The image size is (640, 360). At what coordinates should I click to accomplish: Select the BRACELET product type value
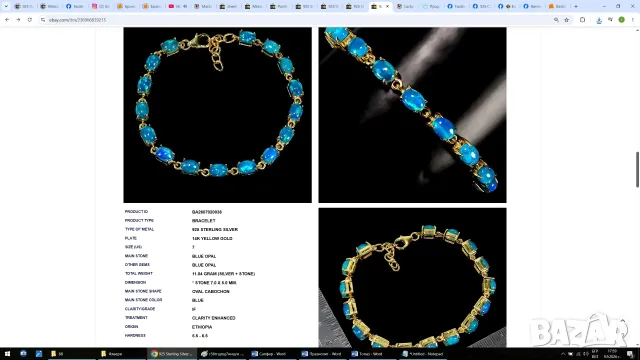[204, 221]
